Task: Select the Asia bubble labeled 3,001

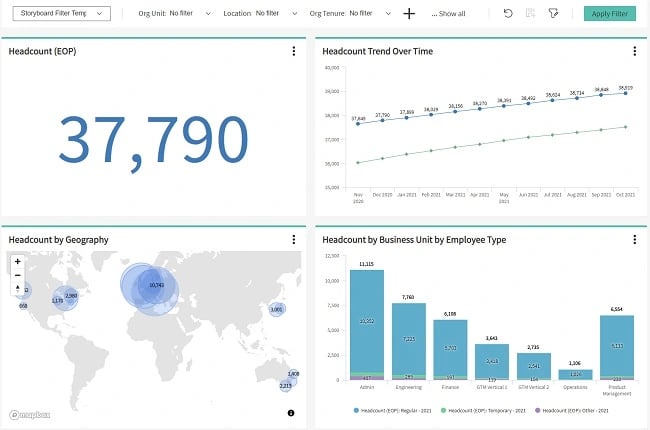Action: tap(276, 309)
